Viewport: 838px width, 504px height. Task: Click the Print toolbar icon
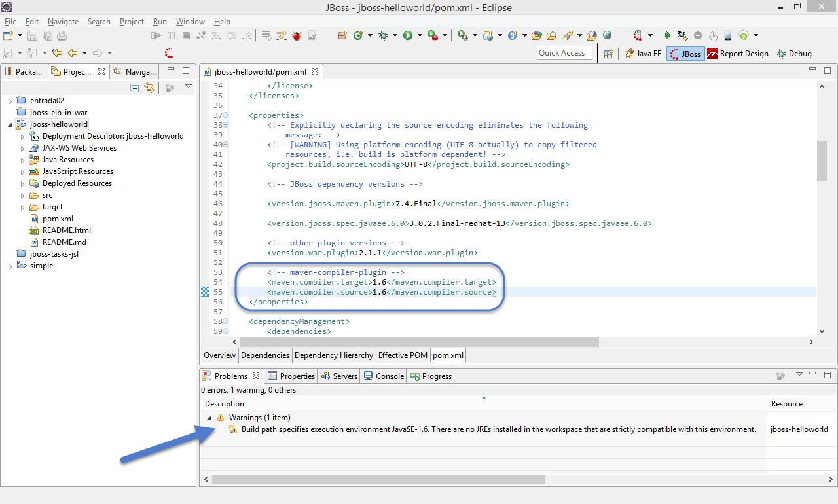pos(62,35)
